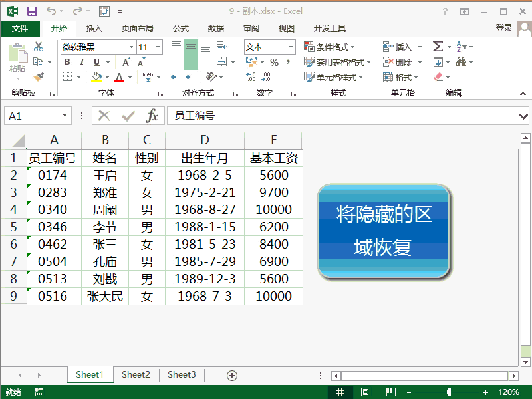Click the Find binoculars icon
The image size is (532, 399).
[462, 60]
